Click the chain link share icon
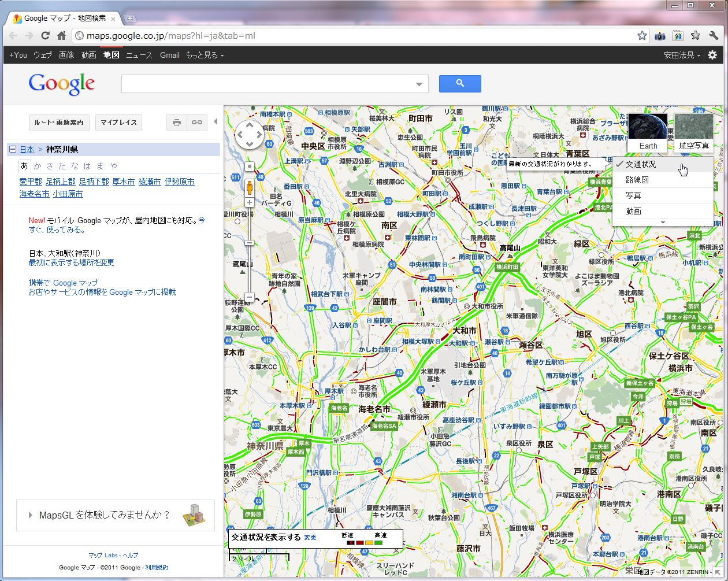 pos(196,123)
